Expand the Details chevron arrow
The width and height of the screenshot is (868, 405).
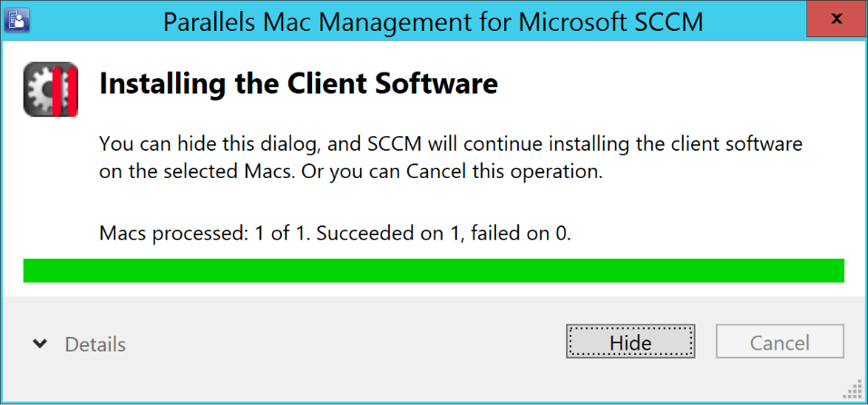click(x=39, y=343)
